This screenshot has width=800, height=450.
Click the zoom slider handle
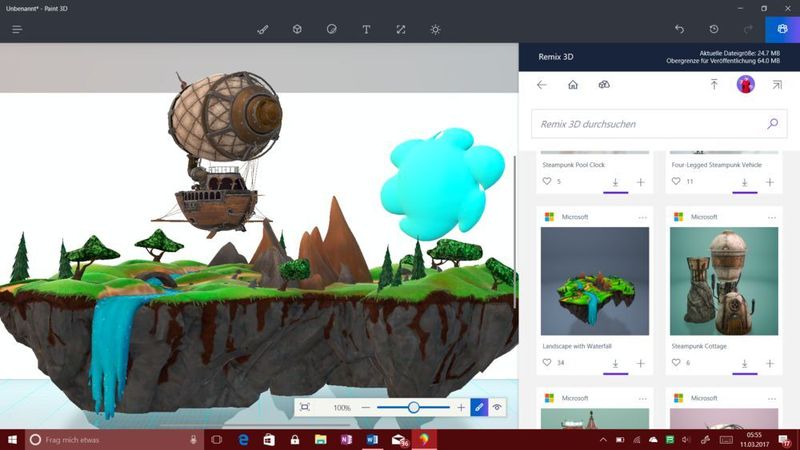pyautogui.click(x=414, y=407)
